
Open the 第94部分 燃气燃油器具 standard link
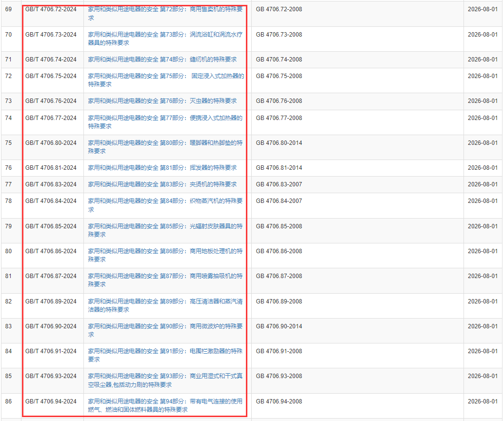coord(165,401)
